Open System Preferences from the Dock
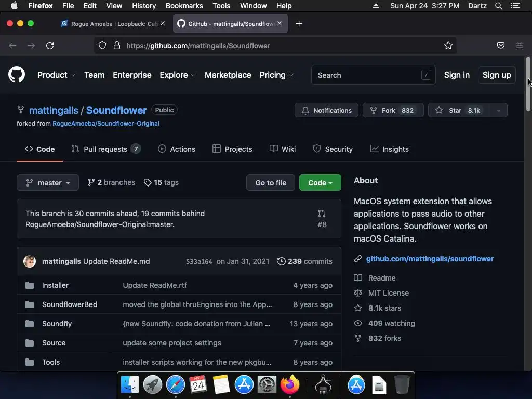The height and width of the screenshot is (399, 532). 267,385
